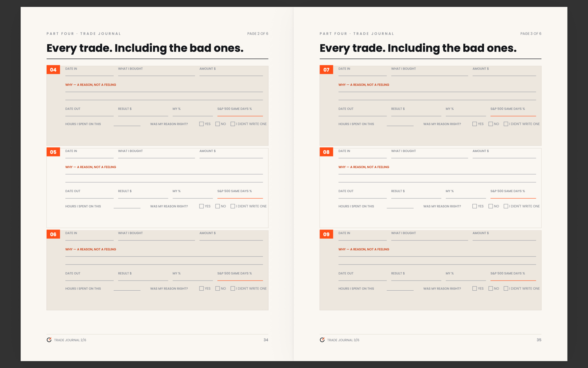Check NO for trade 08
588x368 pixels.
(x=491, y=206)
